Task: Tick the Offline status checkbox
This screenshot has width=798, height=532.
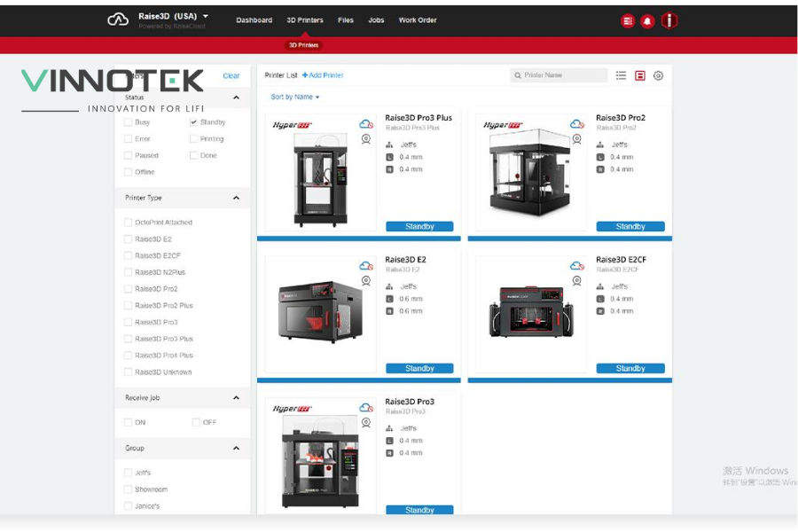Action: pos(128,172)
